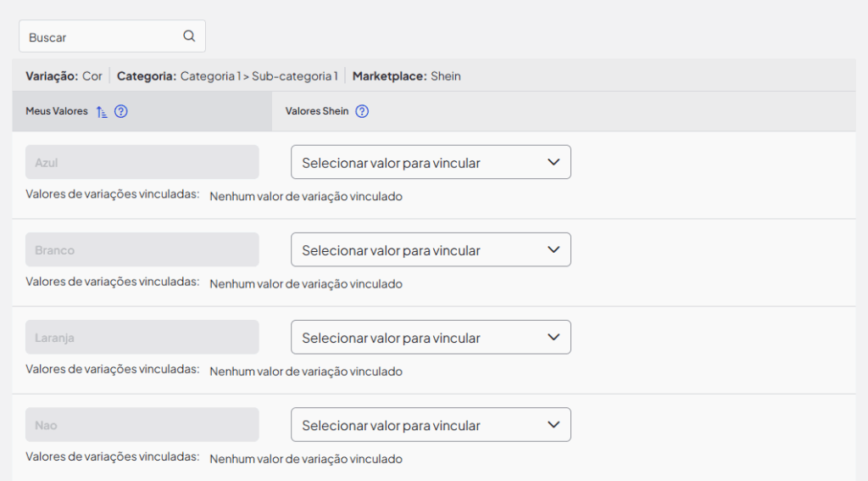The height and width of the screenshot is (481, 868).
Task: Open the Shein value dropdown for Branco
Action: click(x=431, y=249)
